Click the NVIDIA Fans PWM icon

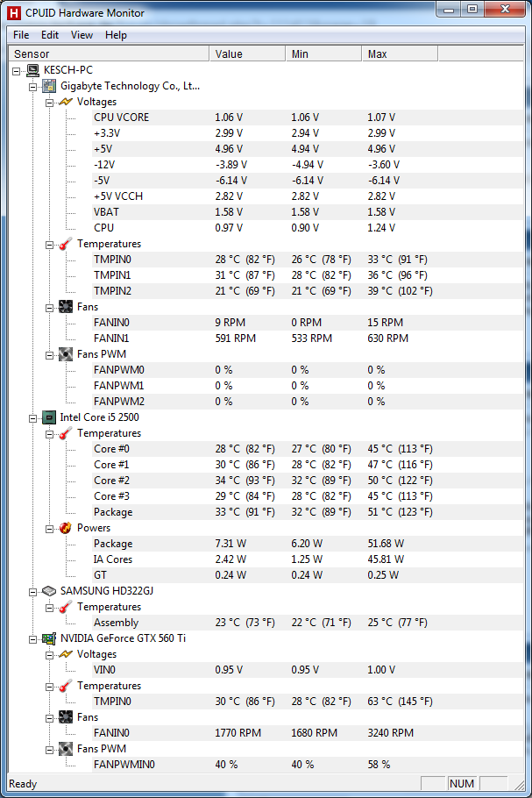[x=66, y=749]
